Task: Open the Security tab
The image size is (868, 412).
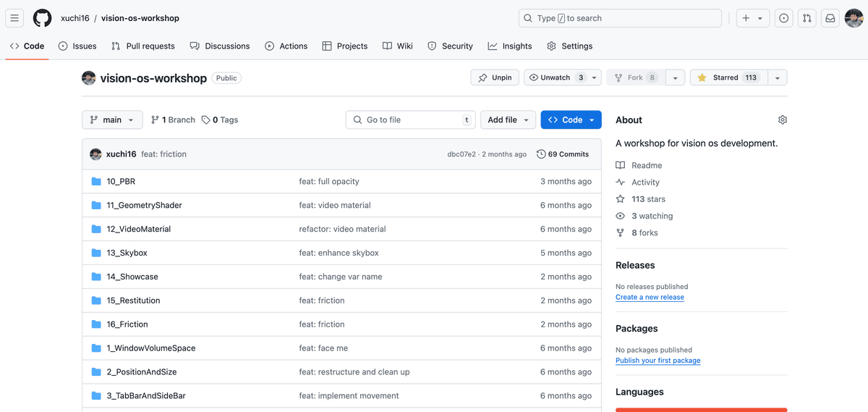Action: (x=450, y=46)
